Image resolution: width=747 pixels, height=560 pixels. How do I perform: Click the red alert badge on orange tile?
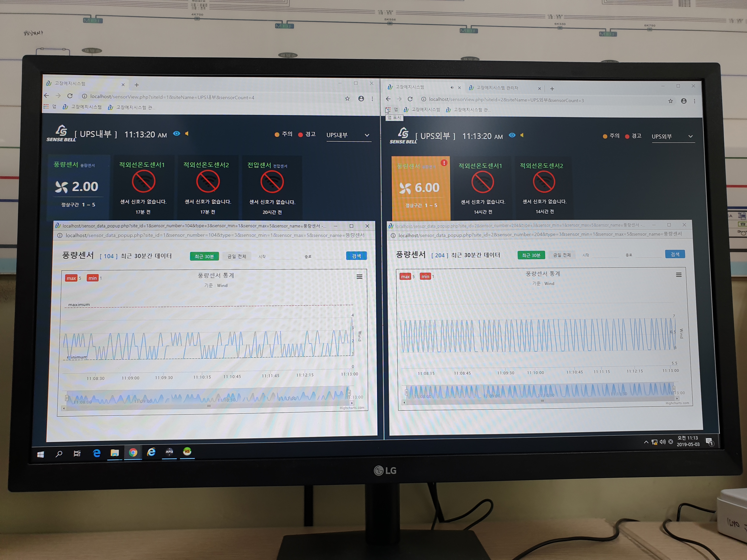click(444, 163)
